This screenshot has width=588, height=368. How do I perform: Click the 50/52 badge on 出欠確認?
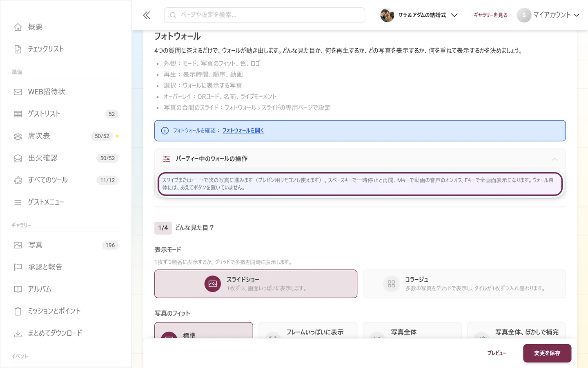click(107, 159)
